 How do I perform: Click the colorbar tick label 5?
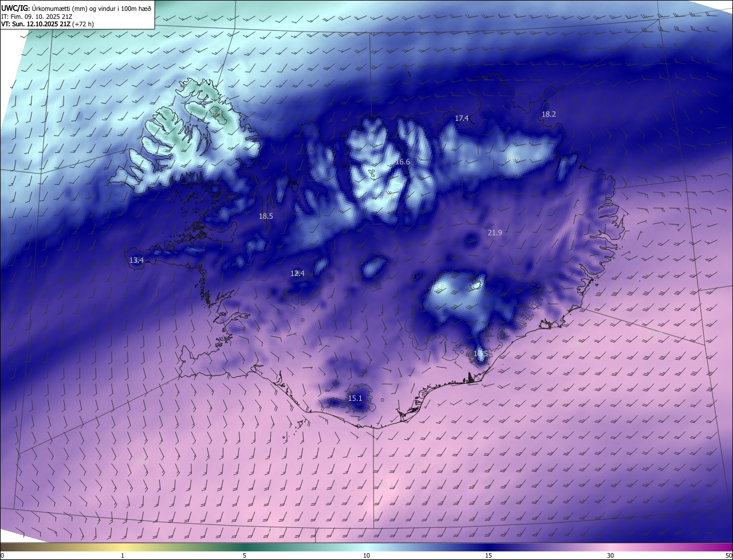point(245,555)
